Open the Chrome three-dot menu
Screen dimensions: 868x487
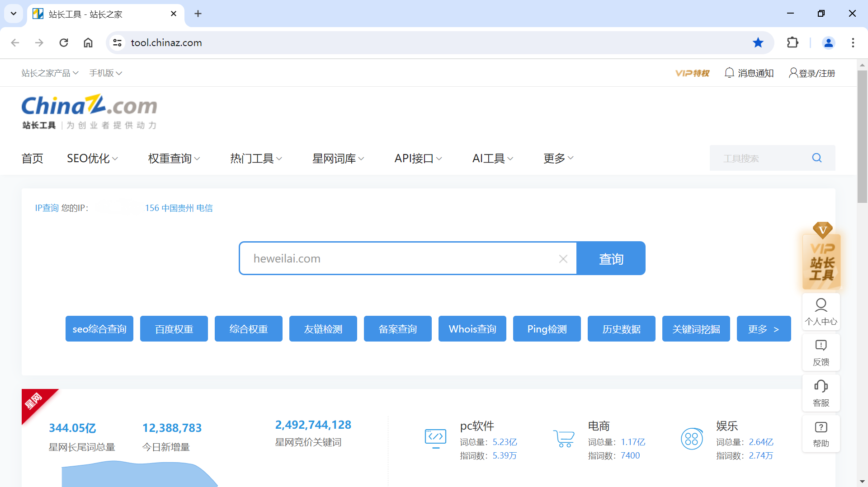pos(853,42)
